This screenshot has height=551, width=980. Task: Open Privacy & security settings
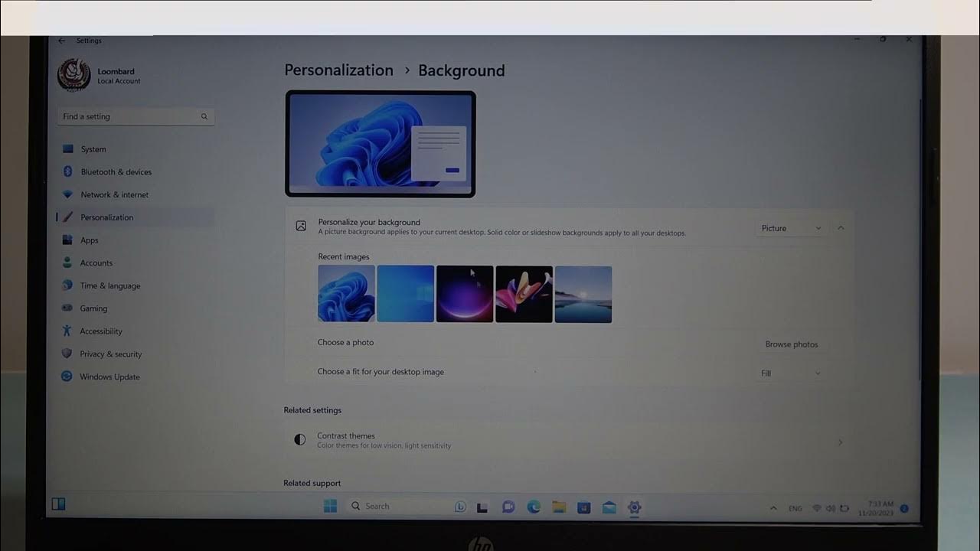pyautogui.click(x=111, y=354)
